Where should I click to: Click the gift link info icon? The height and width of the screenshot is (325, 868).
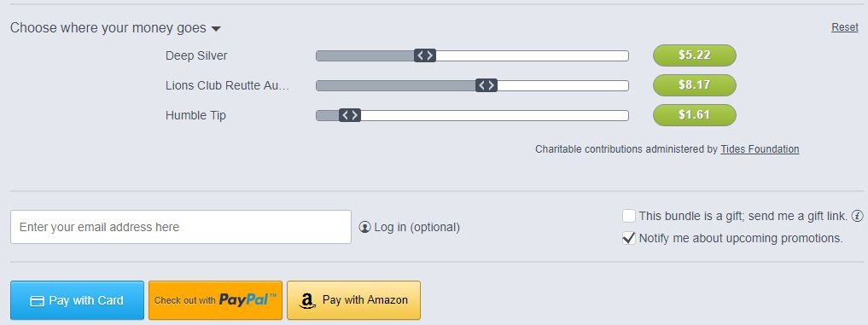[x=857, y=216]
